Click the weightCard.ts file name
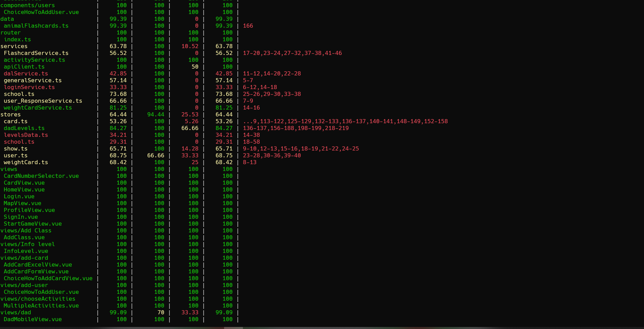This screenshot has height=329, width=644. pos(26,162)
